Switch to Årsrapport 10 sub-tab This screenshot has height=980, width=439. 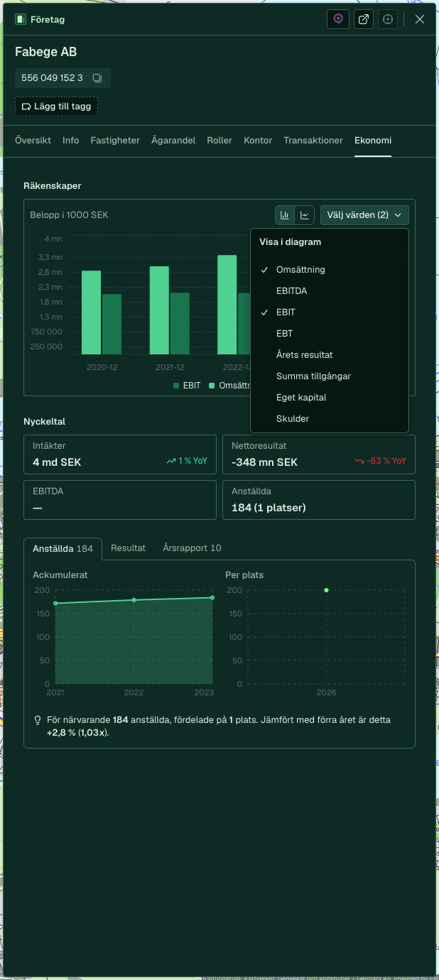192,548
